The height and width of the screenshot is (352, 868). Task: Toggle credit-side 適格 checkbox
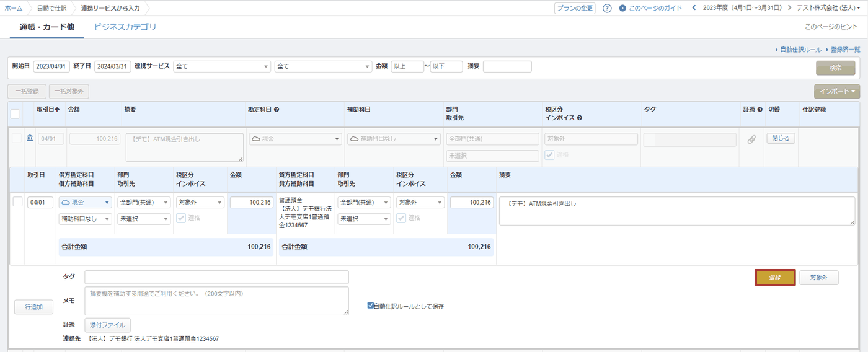[401, 218]
